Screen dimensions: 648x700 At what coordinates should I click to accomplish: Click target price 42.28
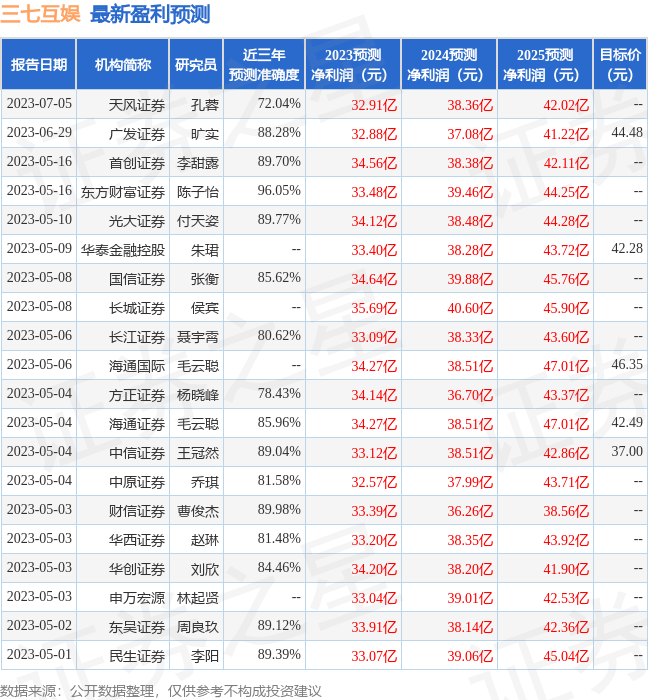[627, 249]
